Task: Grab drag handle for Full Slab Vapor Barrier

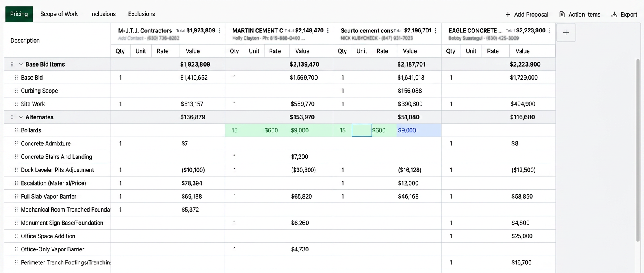Action: coord(16,196)
